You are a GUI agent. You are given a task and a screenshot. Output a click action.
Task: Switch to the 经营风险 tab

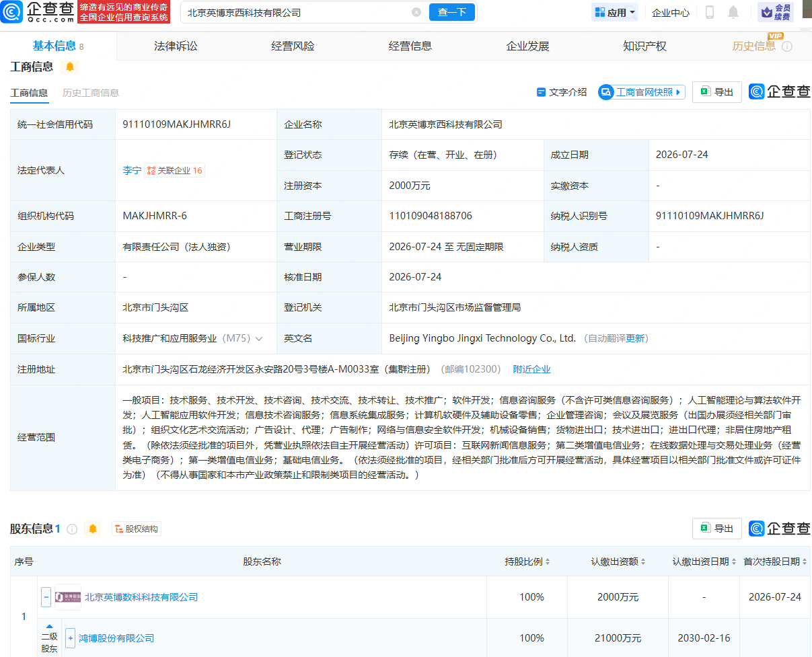click(293, 46)
